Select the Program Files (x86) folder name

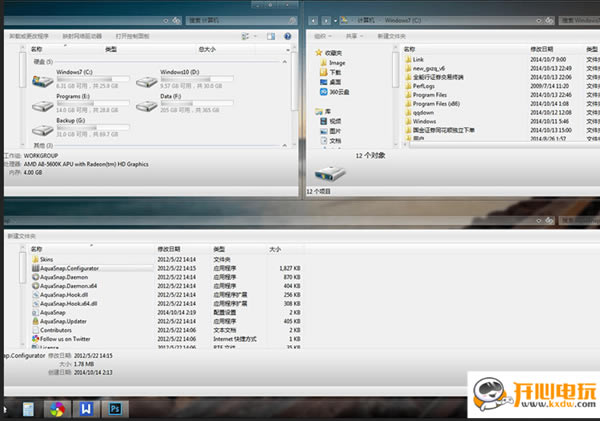tap(436, 104)
